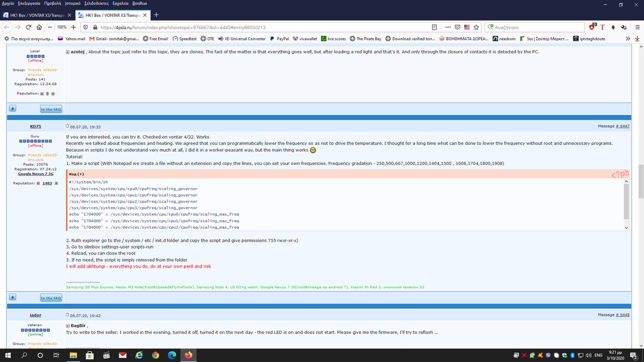Add reputation plus for KD75
The width and height of the screenshot is (644, 362).
53,184
